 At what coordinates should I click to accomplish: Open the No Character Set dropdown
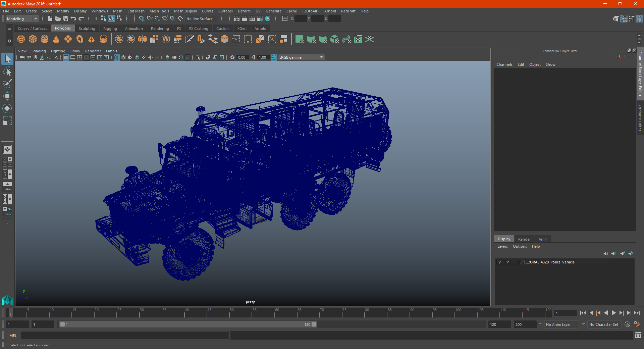point(604,325)
